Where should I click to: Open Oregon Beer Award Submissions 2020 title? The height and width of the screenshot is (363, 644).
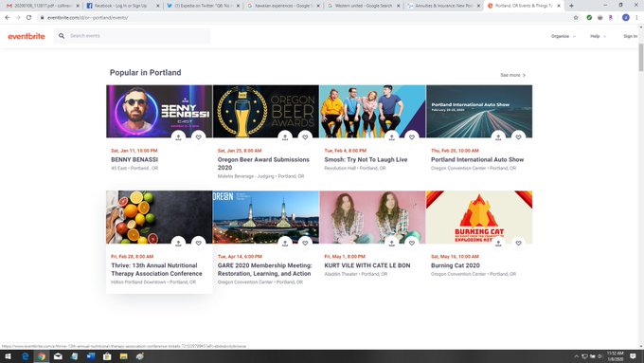tap(263, 164)
